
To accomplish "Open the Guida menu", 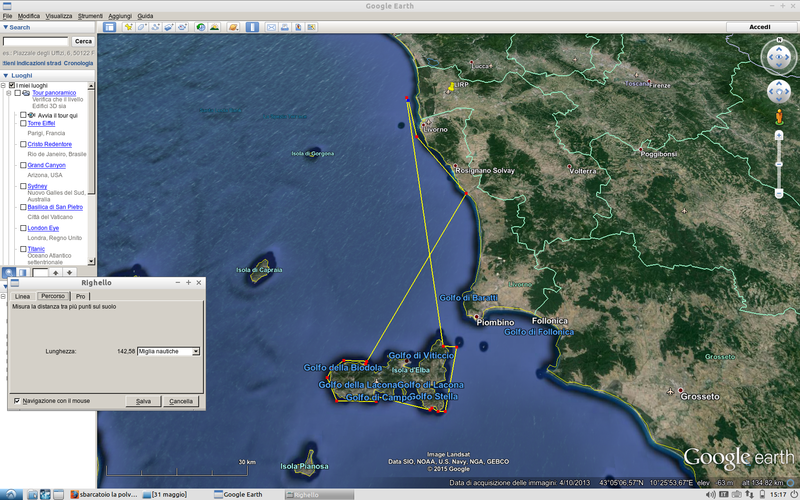I will [x=145, y=16].
